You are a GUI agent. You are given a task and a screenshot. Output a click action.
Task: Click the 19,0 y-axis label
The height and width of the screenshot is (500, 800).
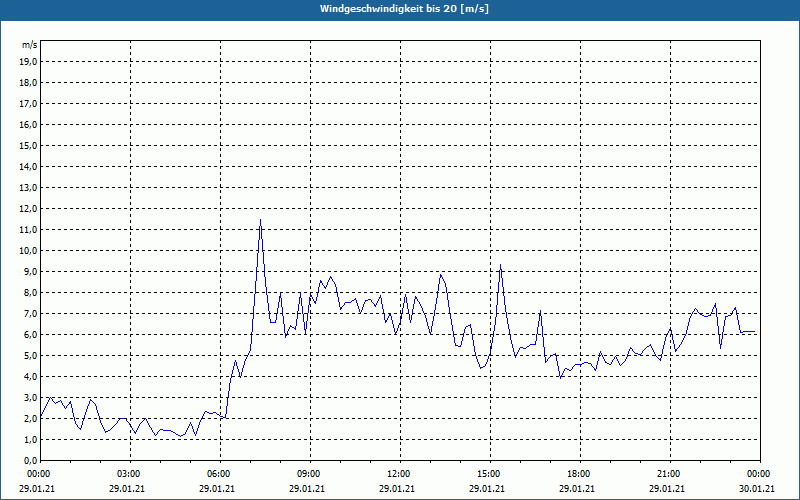[28, 62]
